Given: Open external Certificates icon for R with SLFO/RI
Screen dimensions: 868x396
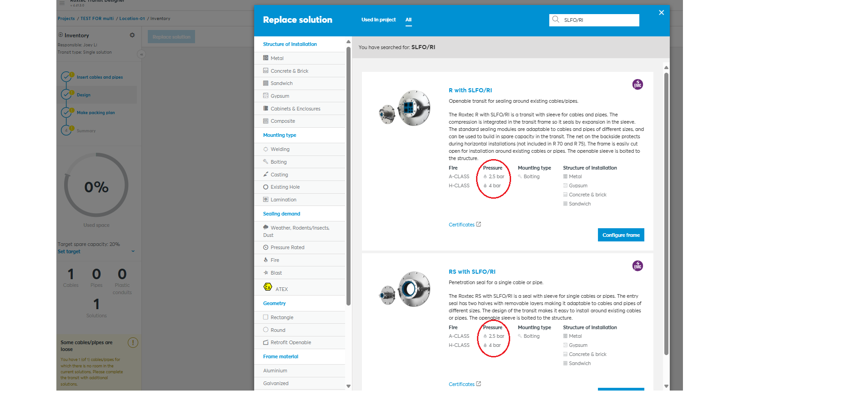Looking at the screenshot, I should click(478, 224).
